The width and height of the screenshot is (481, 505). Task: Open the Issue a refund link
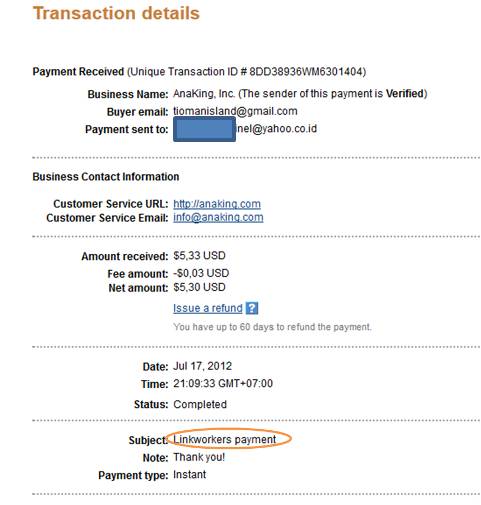pyautogui.click(x=208, y=308)
